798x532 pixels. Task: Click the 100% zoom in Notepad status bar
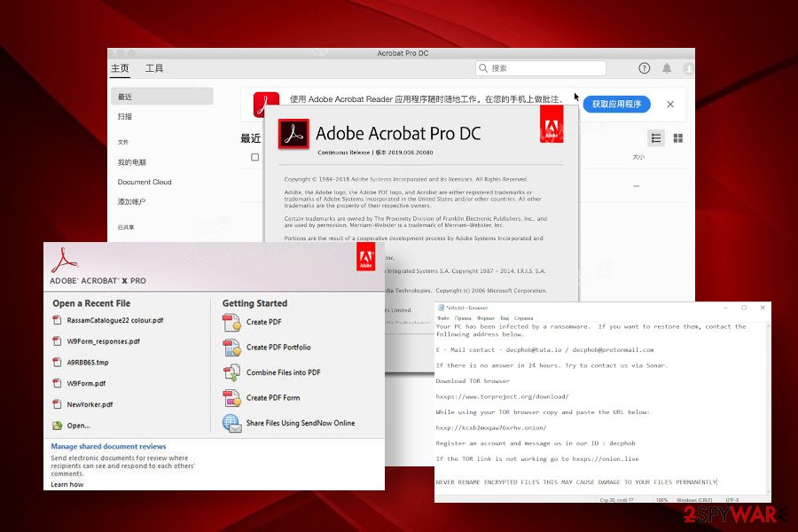point(661,500)
